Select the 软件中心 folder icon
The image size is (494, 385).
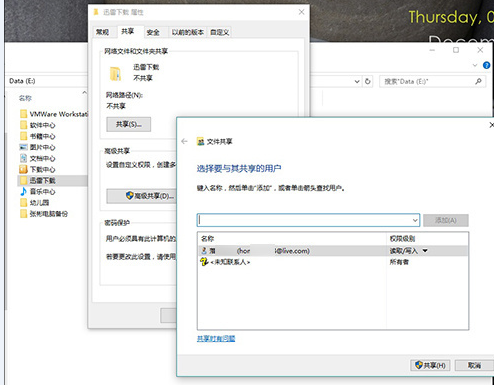pos(23,125)
